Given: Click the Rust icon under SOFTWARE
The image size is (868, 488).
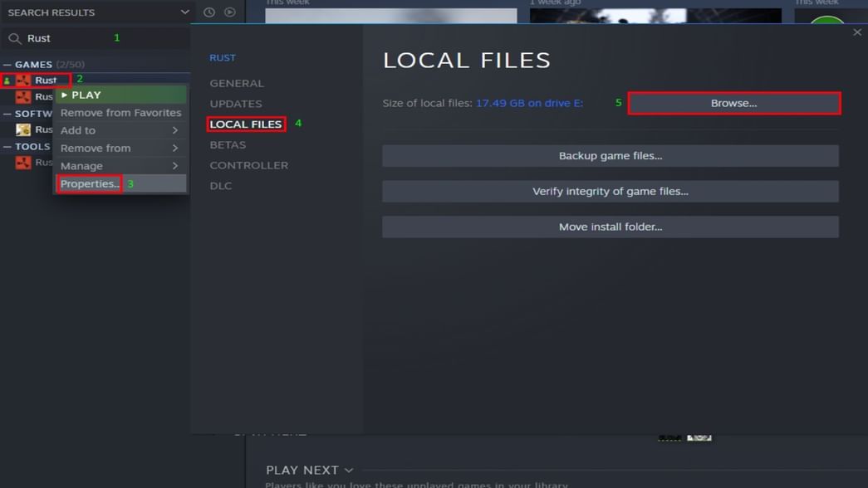Looking at the screenshot, I should click(23, 129).
